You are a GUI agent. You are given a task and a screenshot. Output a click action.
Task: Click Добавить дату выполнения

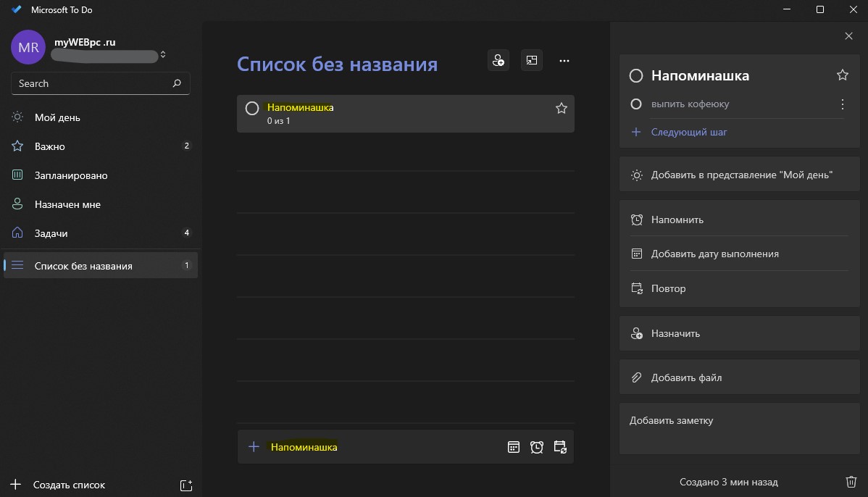click(739, 254)
